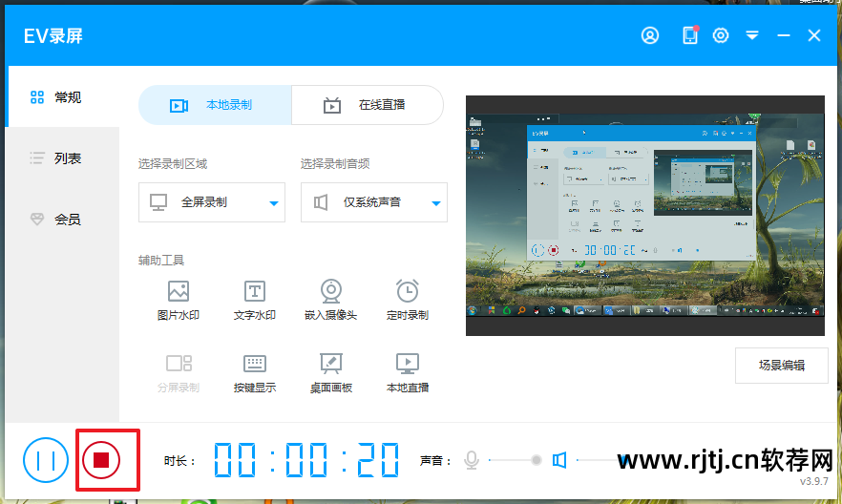Enable the 按键显示 tool
The height and width of the screenshot is (504, 842).
click(x=255, y=373)
